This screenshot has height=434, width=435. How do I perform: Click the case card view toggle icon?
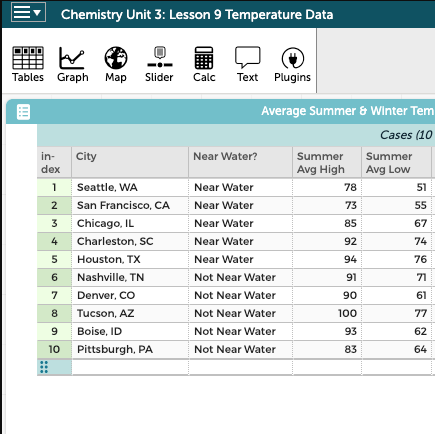(x=23, y=112)
